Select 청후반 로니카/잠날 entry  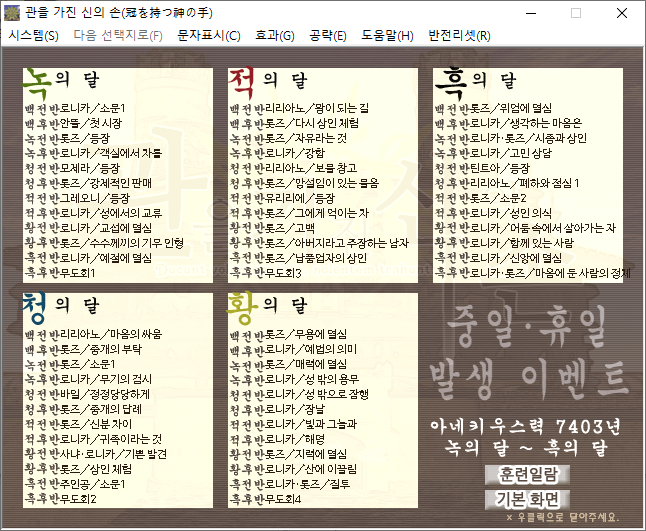click(x=277, y=409)
